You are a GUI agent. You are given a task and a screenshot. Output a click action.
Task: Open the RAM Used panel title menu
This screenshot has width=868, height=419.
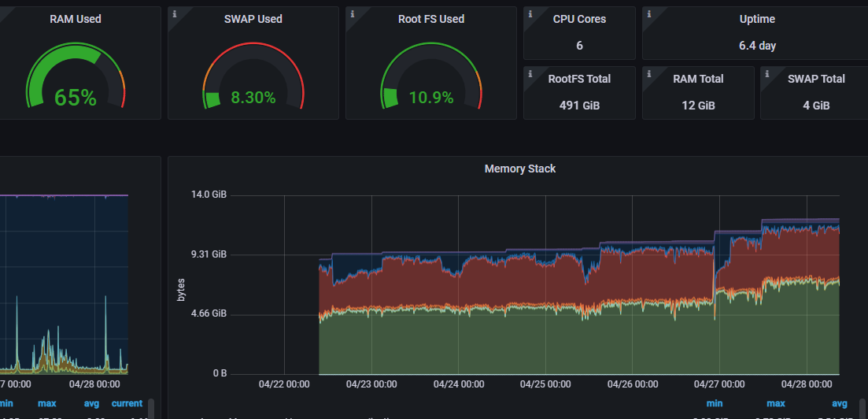click(76, 19)
